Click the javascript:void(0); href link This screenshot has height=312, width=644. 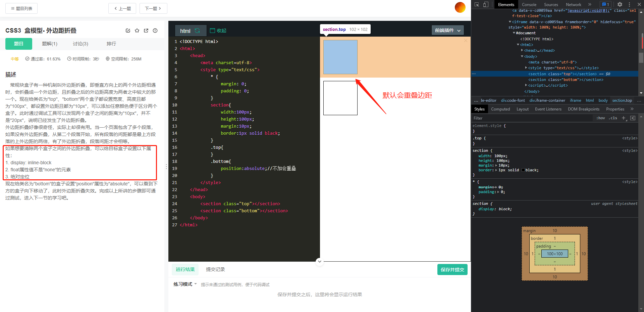click(x=588, y=10)
